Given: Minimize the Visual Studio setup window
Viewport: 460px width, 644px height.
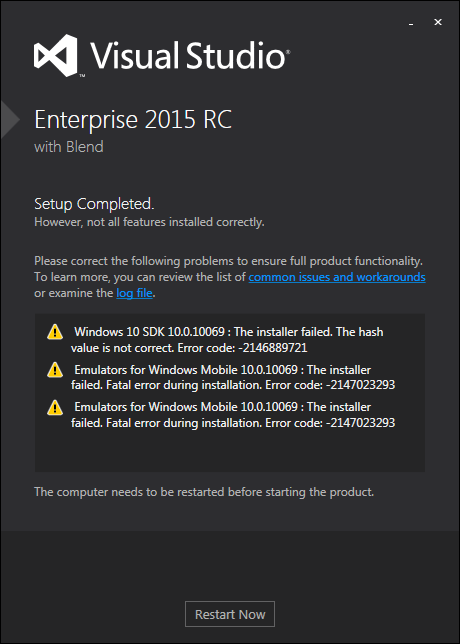Looking at the screenshot, I should (x=411, y=23).
